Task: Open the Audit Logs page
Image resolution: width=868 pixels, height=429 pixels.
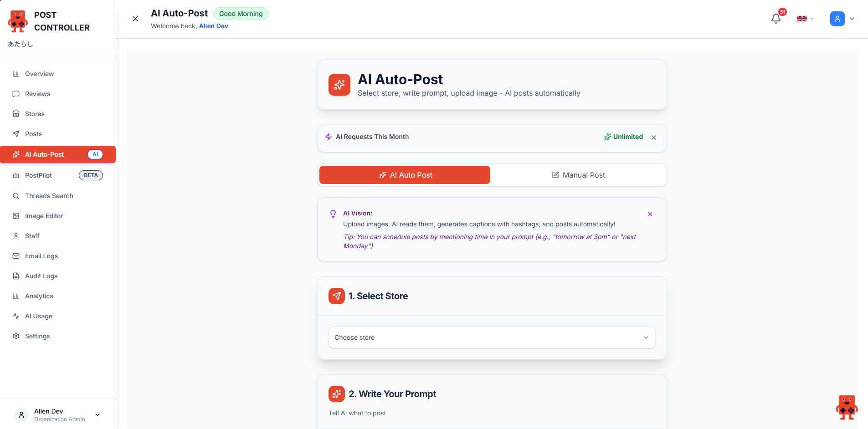Action: pos(41,276)
